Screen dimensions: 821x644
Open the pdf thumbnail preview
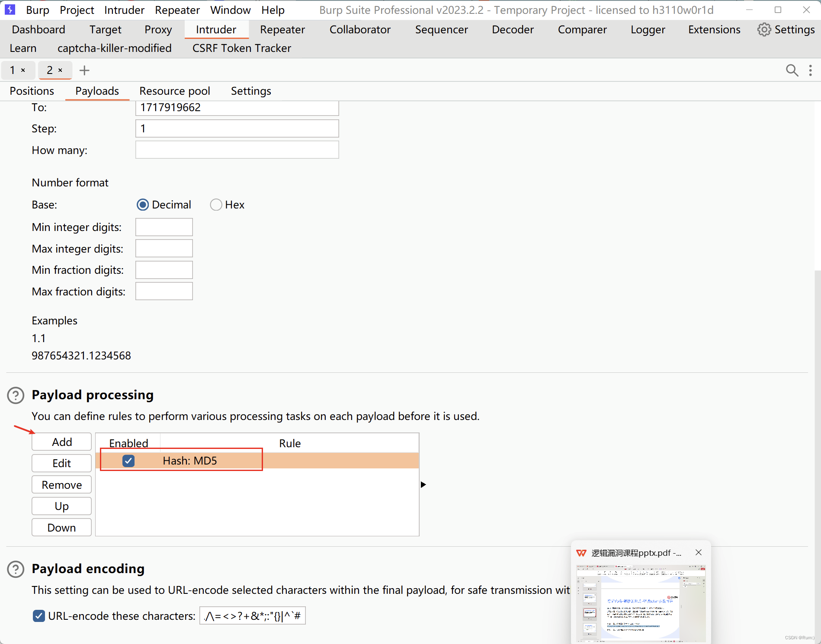[641, 603]
